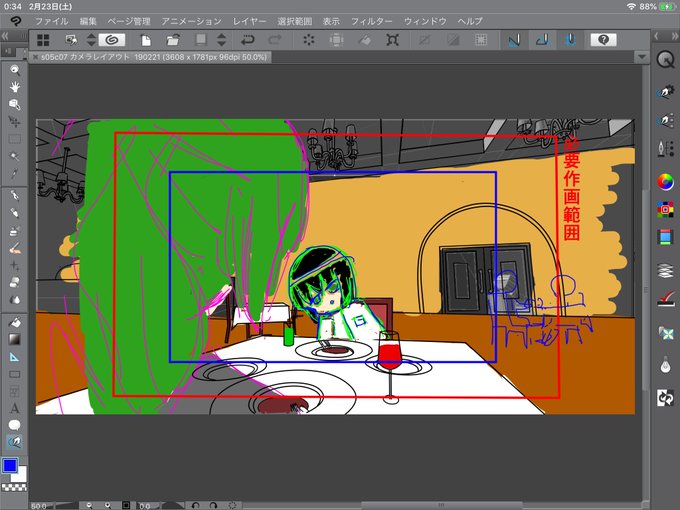This screenshot has height=510, width=680.
Task: Click the open file folder icon
Action: coord(173,40)
